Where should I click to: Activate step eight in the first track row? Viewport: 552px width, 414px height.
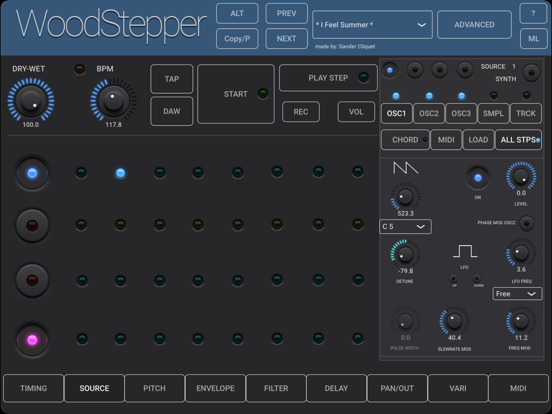tap(358, 172)
